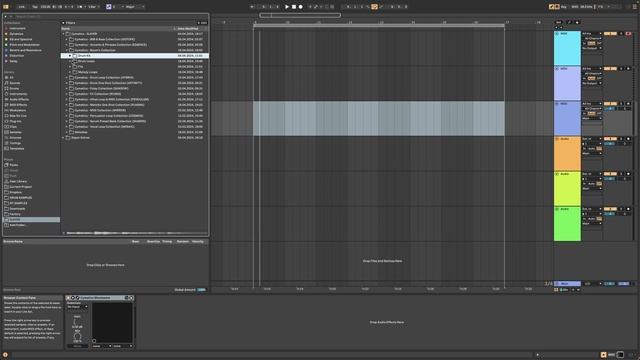Click the Quantize column in Groove Pool

pos(153,242)
